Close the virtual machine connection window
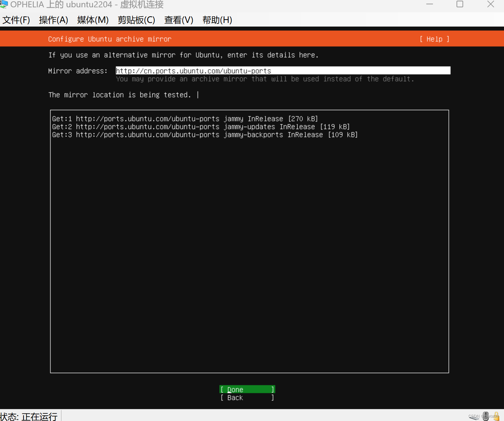 tap(491, 4)
